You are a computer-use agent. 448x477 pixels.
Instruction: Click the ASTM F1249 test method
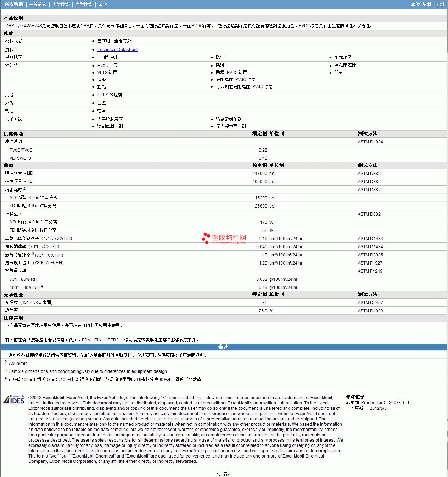[x=370, y=271]
